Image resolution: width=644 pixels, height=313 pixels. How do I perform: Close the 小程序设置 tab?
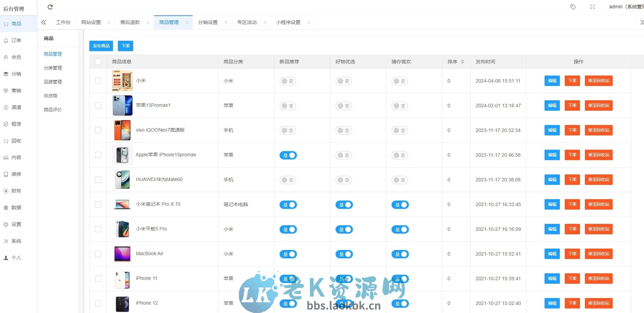point(309,22)
